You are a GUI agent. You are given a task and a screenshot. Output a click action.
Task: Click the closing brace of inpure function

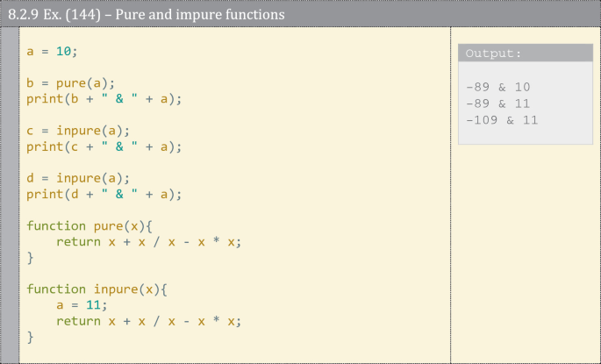pos(30,337)
